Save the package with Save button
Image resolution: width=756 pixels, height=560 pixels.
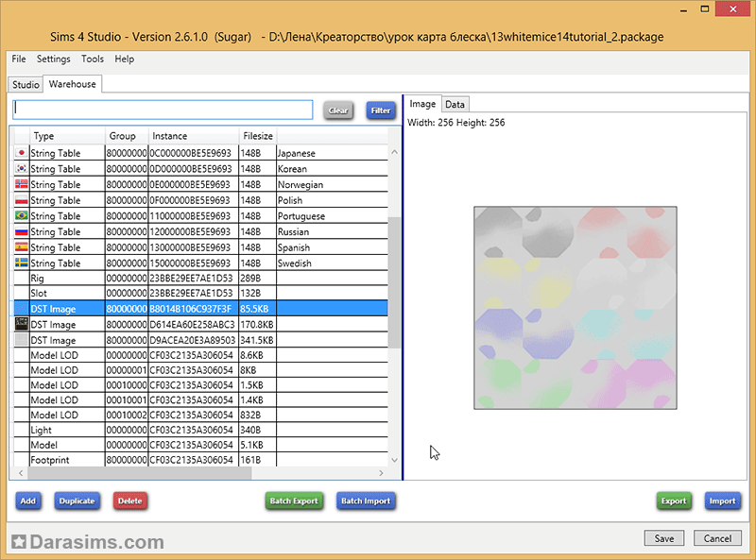click(664, 538)
